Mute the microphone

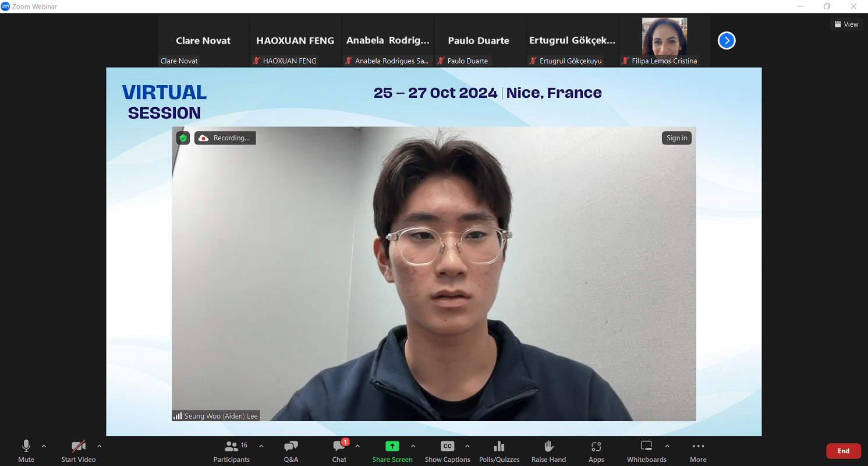pyautogui.click(x=26, y=451)
